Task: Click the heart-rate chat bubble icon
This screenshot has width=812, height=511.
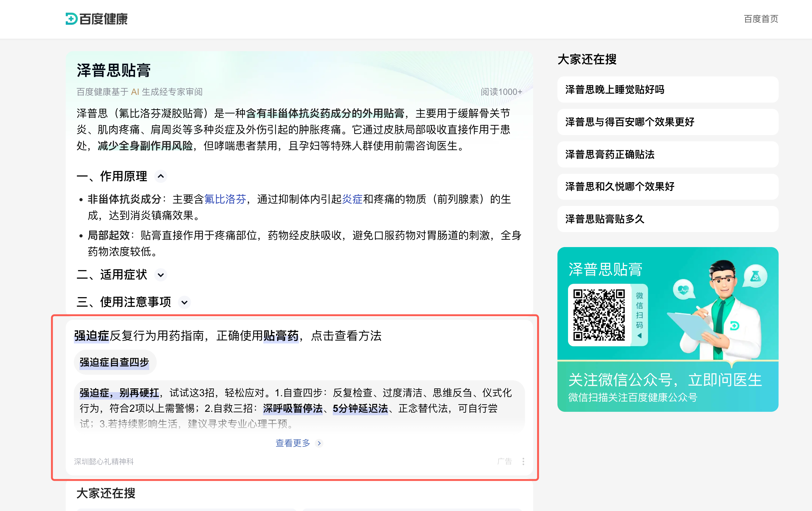Action: point(683,289)
